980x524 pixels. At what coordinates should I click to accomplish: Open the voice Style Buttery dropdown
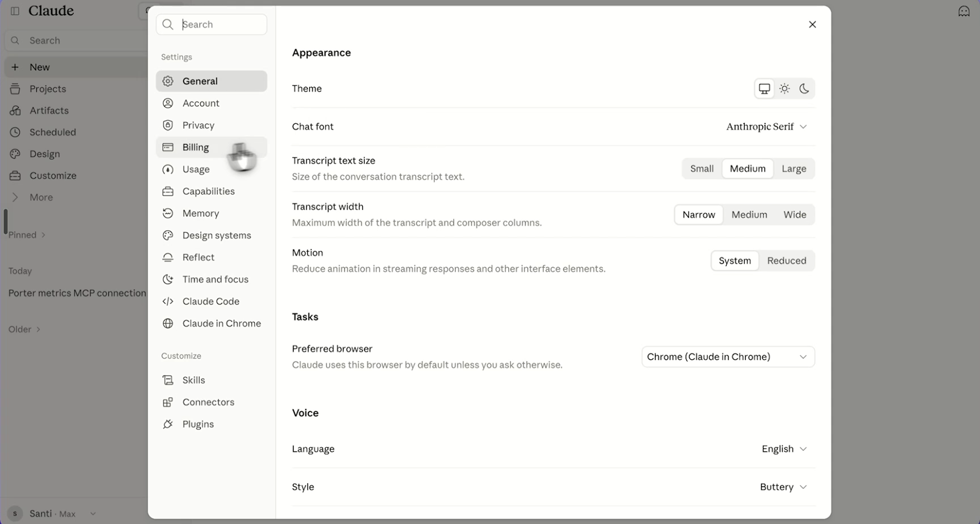click(x=783, y=487)
